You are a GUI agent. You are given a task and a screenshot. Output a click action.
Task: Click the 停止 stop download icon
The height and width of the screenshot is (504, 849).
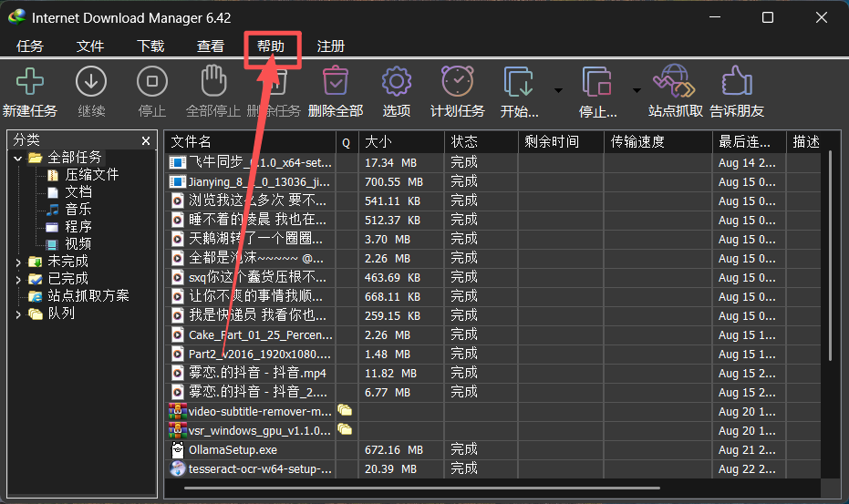pyautogui.click(x=152, y=81)
